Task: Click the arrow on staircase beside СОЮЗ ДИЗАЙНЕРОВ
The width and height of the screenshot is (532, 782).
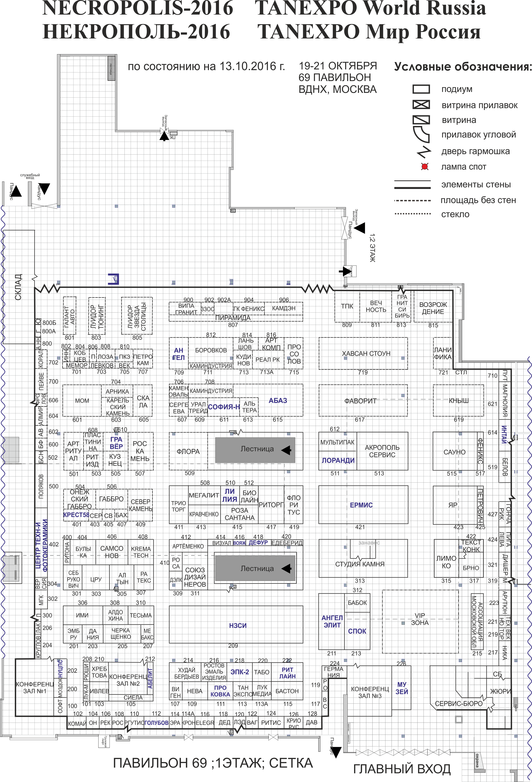Action: click(286, 568)
